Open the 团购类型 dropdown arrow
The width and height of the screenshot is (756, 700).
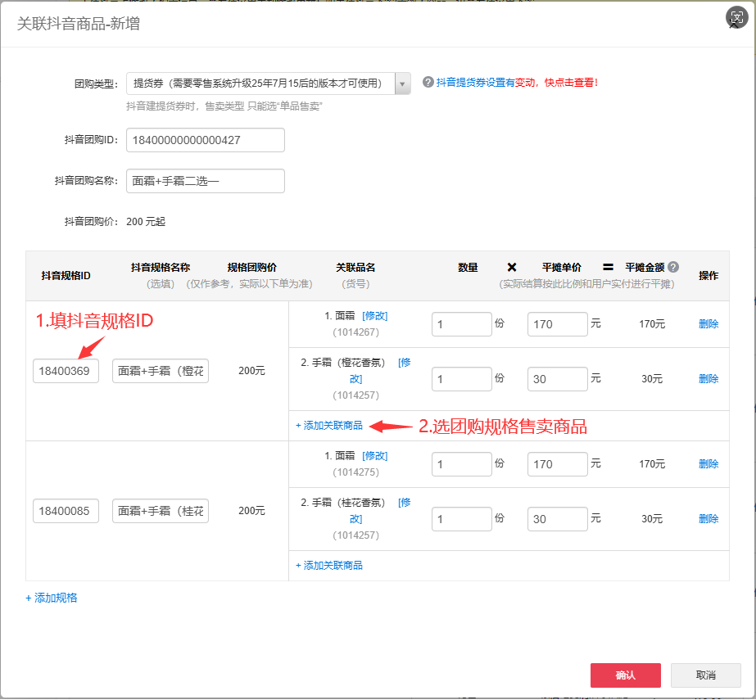pyautogui.click(x=402, y=84)
